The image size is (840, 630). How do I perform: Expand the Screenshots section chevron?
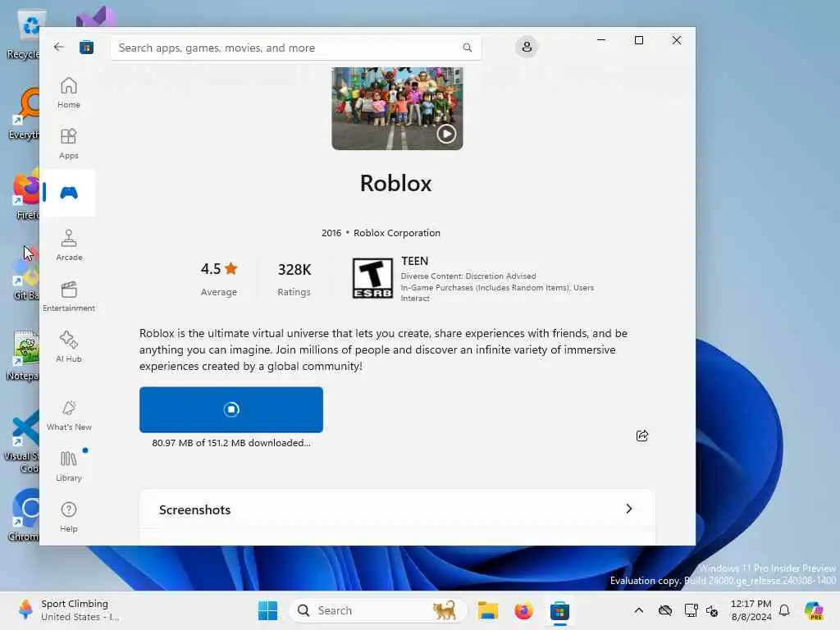(629, 509)
